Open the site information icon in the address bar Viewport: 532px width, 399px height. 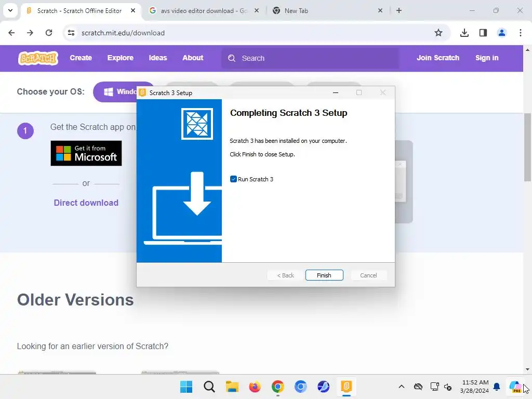(71, 33)
